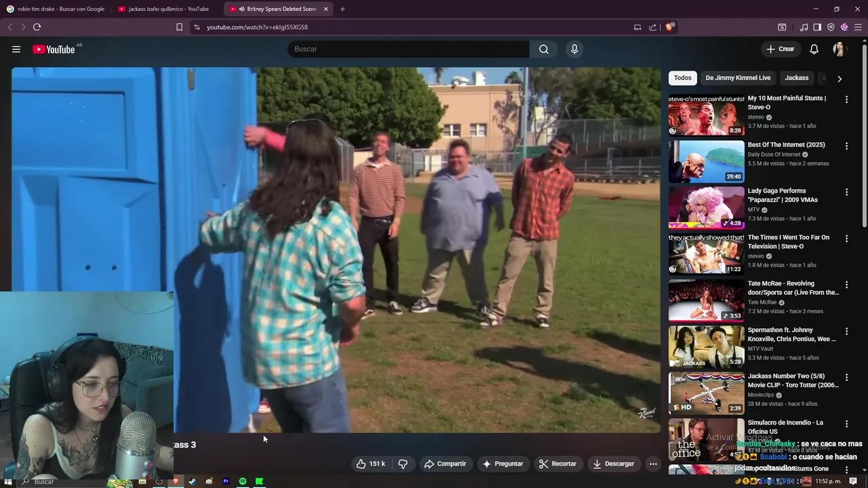This screenshot has height=488, width=868.
Task: Switch to jackass baño químico YouTube tab
Action: click(x=166, y=9)
